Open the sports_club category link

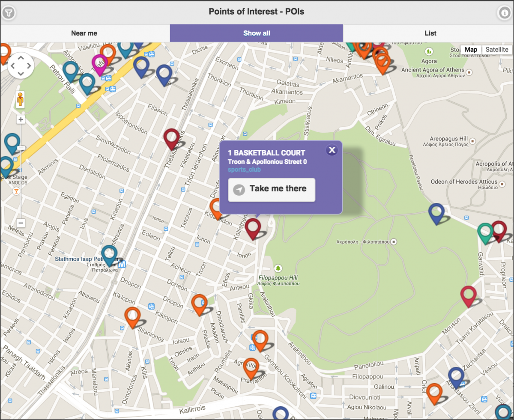click(244, 170)
